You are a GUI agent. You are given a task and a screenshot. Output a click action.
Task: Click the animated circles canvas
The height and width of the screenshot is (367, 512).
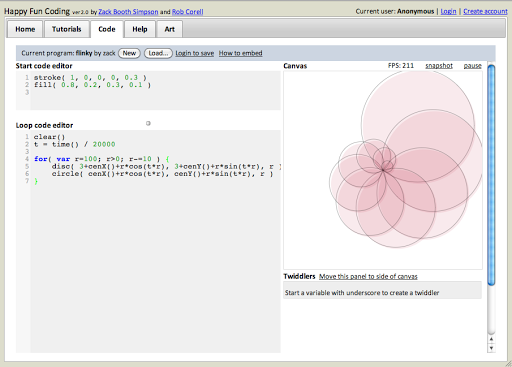(383, 170)
